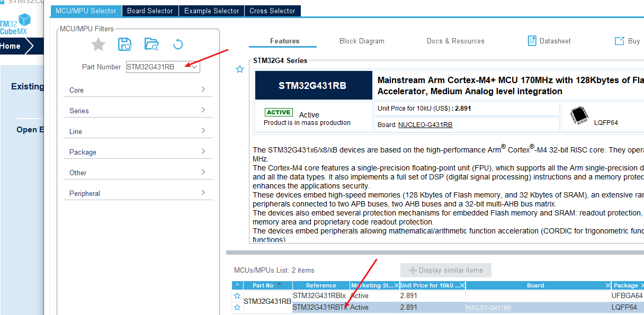Click the MCUs/MPUs List: 2 items label
Image resolution: width=644 pixels, height=315 pixels.
[x=274, y=270]
